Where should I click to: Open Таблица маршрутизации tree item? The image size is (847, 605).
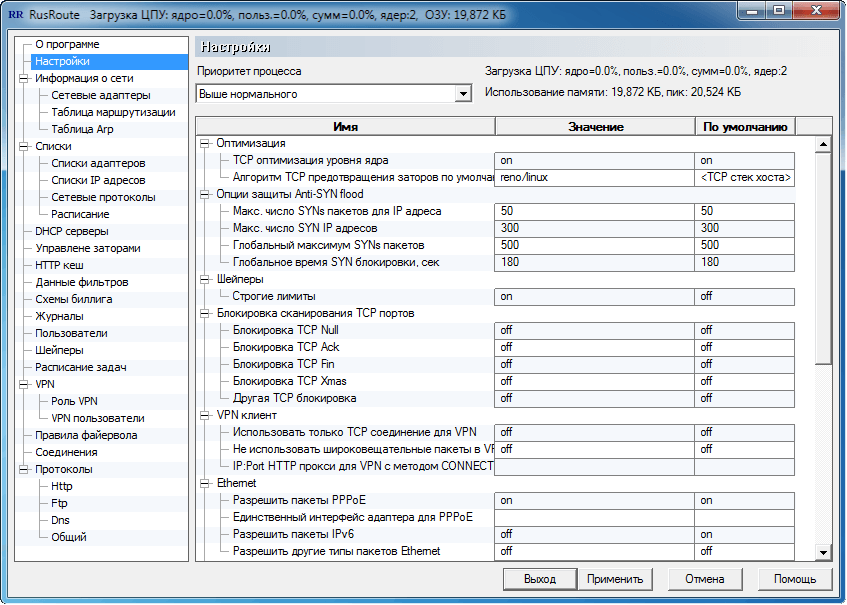[113, 112]
